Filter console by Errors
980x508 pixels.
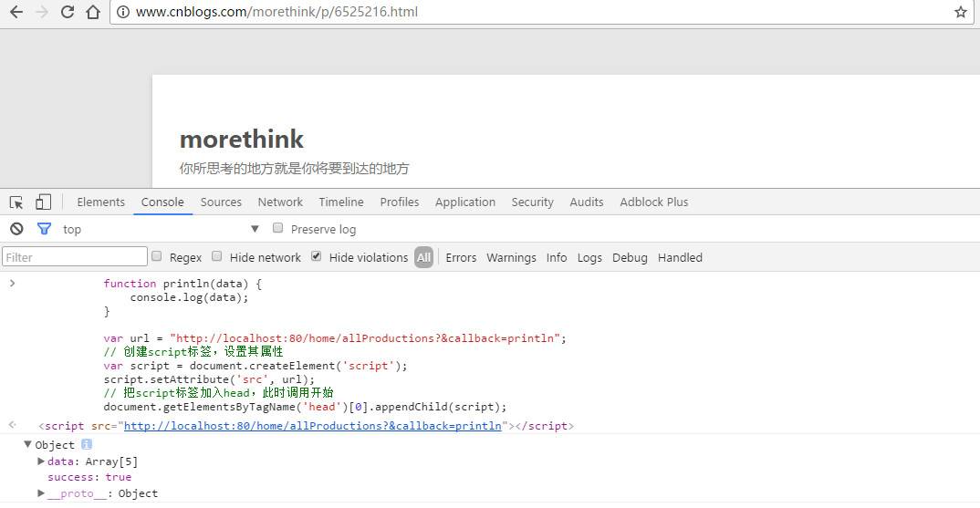(x=461, y=257)
